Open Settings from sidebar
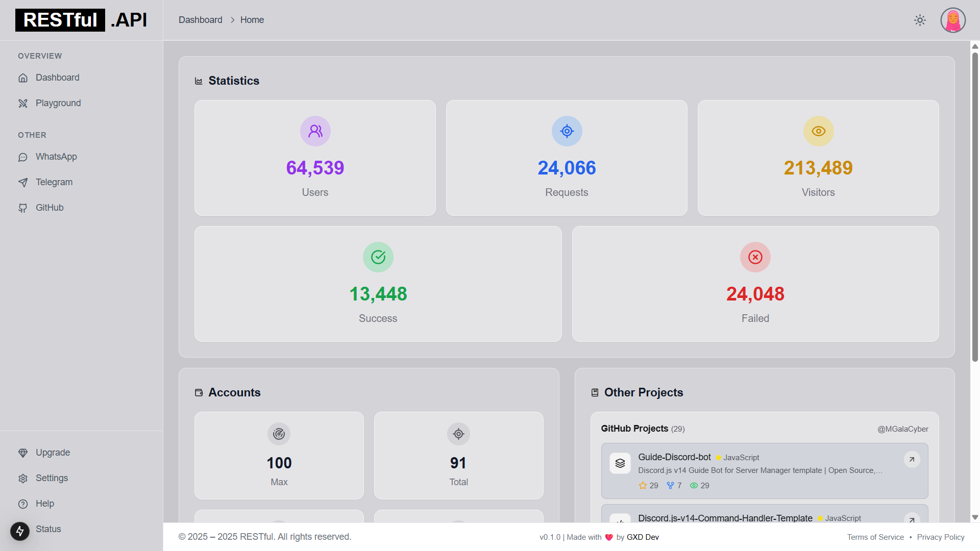This screenshot has height=551, width=980. [x=52, y=478]
